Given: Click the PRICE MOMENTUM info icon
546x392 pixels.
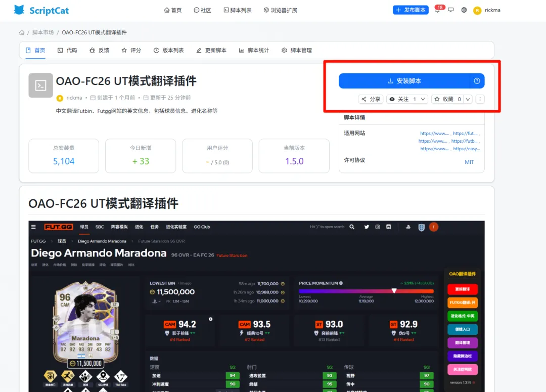Looking at the screenshot, I should [x=341, y=283].
